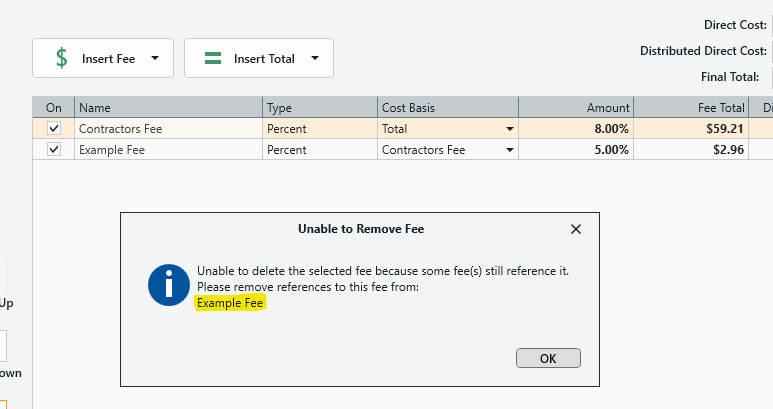Click the blue information icon in dialog
Viewport: 773px width, 409px height.
click(169, 285)
